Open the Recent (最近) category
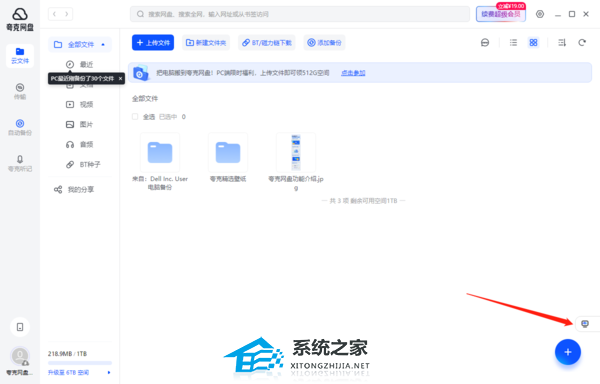Viewport: 600px width, 384px height. pos(80,64)
